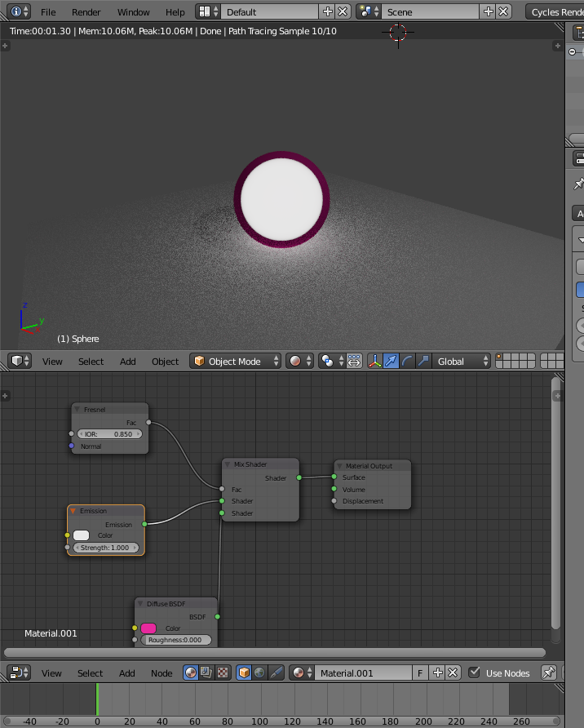Click the world shader source globe icon
Image resolution: width=584 pixels, height=728 pixels.
pos(259,673)
